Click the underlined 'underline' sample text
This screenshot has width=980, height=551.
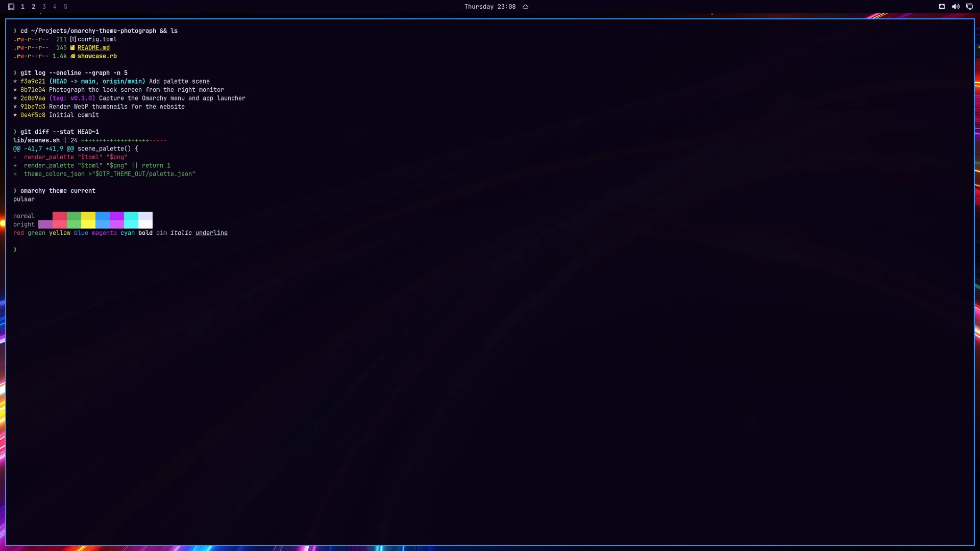tap(211, 233)
